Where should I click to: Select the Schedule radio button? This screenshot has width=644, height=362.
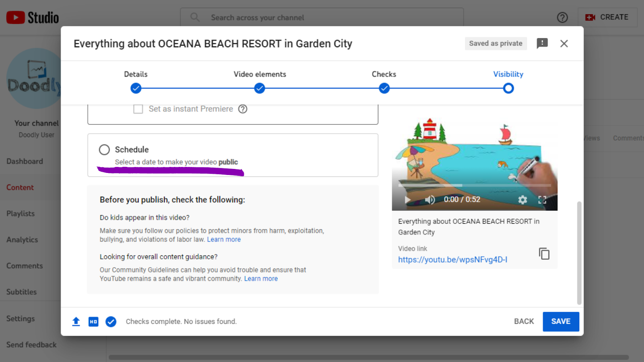click(104, 150)
